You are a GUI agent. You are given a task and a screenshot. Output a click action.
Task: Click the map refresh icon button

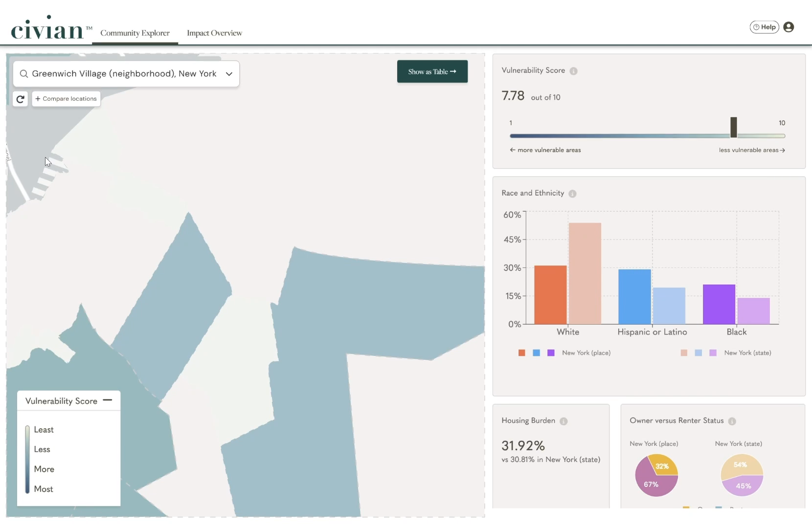click(20, 99)
